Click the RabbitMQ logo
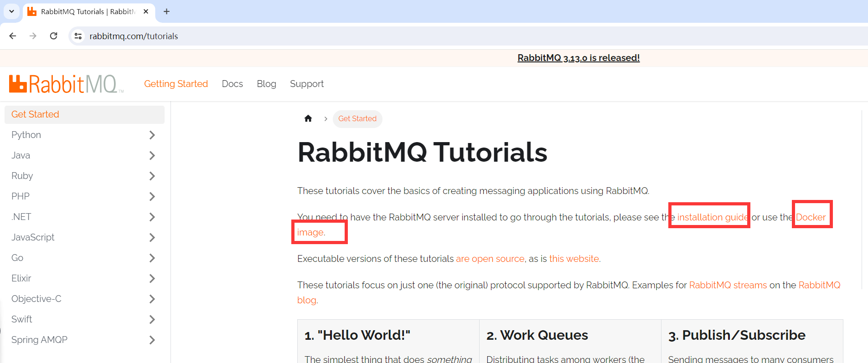The height and width of the screenshot is (363, 868). pos(66,84)
